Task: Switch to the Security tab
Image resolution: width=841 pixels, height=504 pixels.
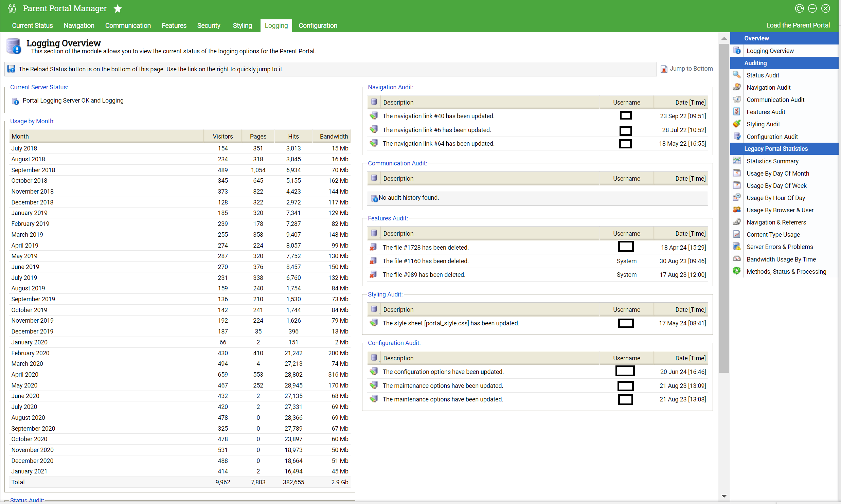Action: point(209,25)
